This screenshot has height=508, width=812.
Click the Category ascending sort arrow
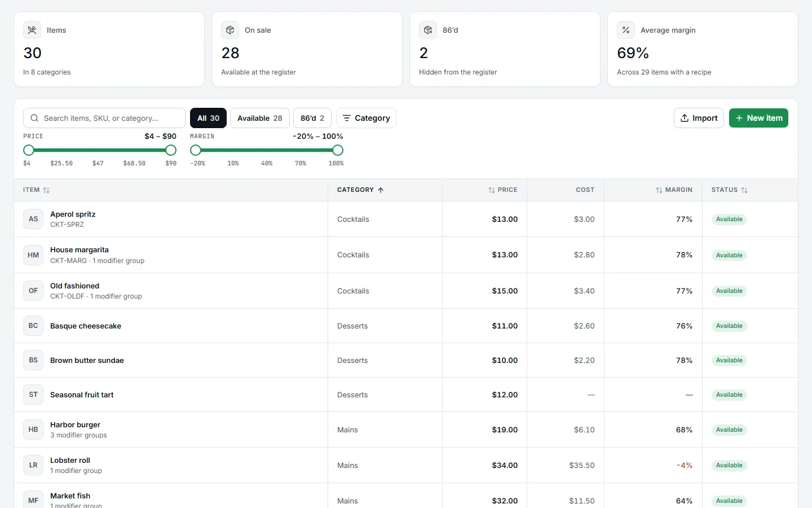click(x=381, y=190)
